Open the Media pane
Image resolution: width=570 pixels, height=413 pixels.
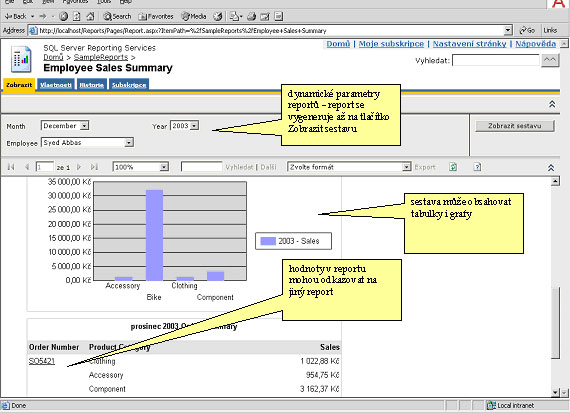194,16
